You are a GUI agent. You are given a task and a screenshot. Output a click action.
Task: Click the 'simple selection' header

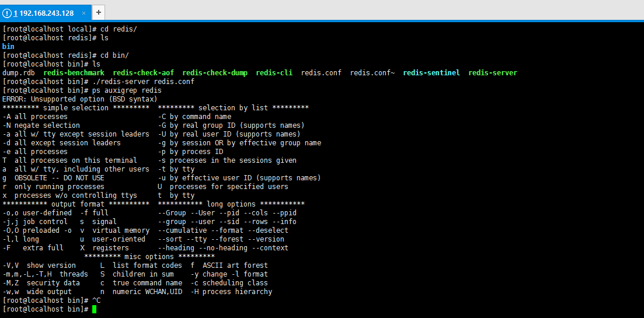click(75, 107)
